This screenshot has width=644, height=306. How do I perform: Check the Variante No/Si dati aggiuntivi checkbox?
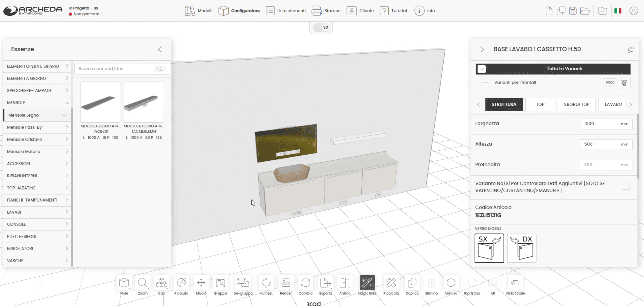625,186
